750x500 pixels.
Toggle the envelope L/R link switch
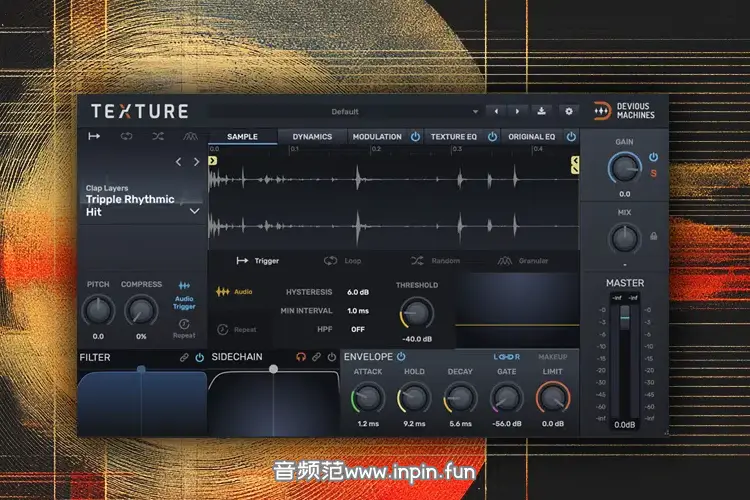coord(507,357)
